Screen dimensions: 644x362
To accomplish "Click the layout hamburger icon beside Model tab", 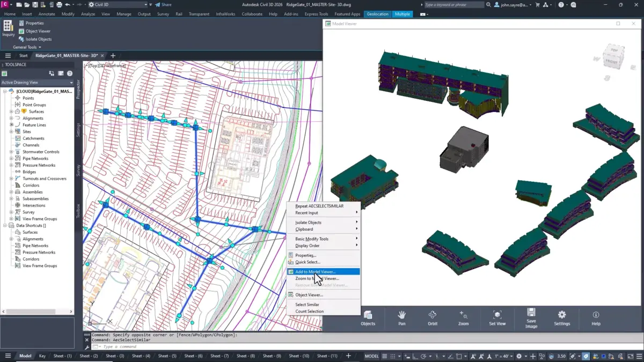I will (8, 356).
